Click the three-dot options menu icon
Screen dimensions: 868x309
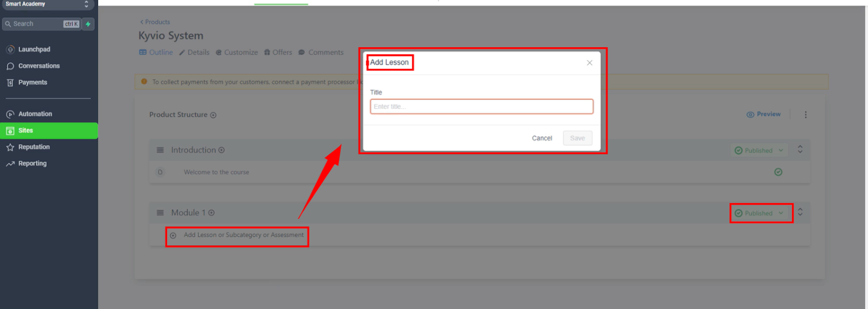[806, 115]
